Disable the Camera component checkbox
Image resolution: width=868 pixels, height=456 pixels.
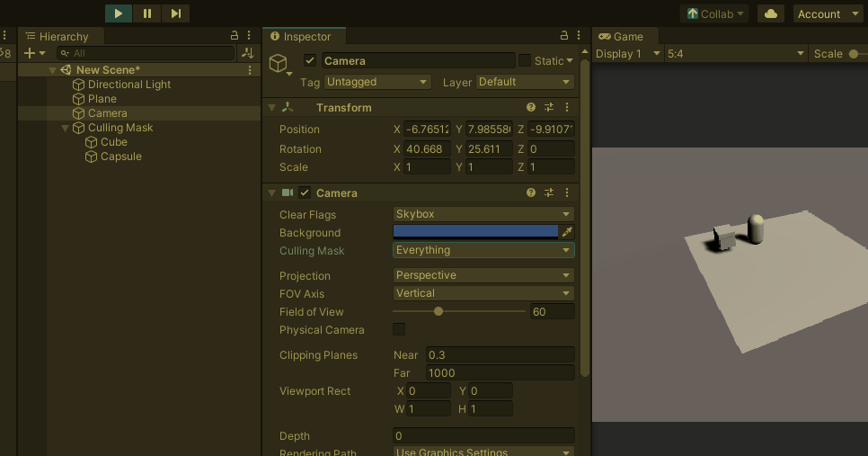[x=305, y=192]
